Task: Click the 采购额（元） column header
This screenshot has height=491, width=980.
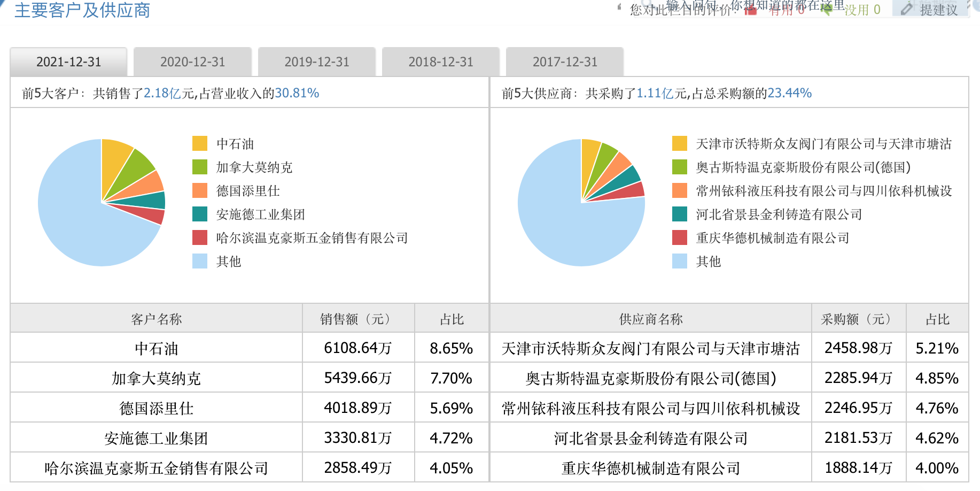Action: click(859, 319)
